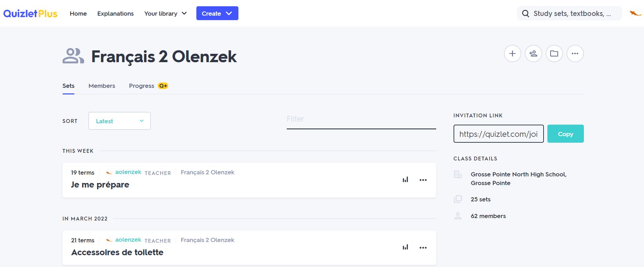Open ellipsis menu for Je me prépare

(423, 180)
